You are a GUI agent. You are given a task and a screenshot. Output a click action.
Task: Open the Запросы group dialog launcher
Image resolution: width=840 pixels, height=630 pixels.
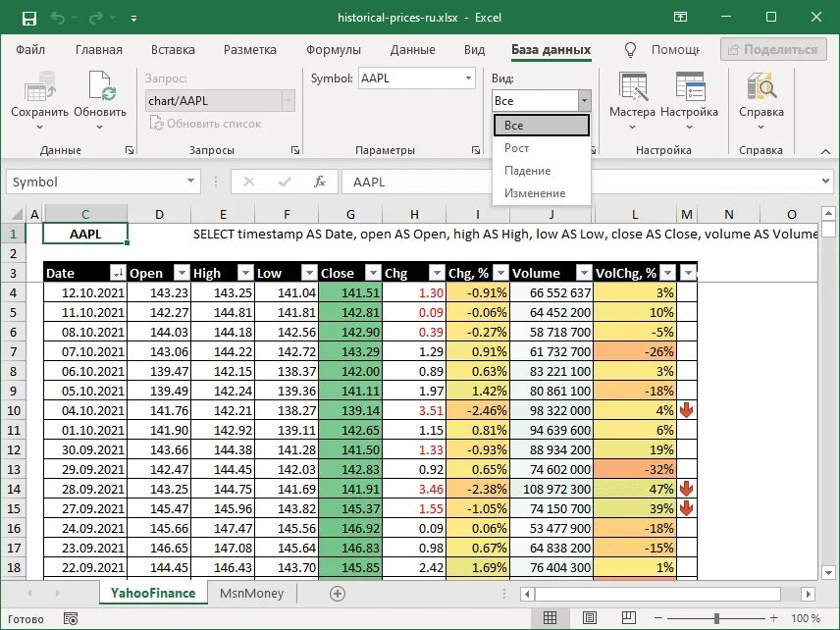(x=295, y=150)
